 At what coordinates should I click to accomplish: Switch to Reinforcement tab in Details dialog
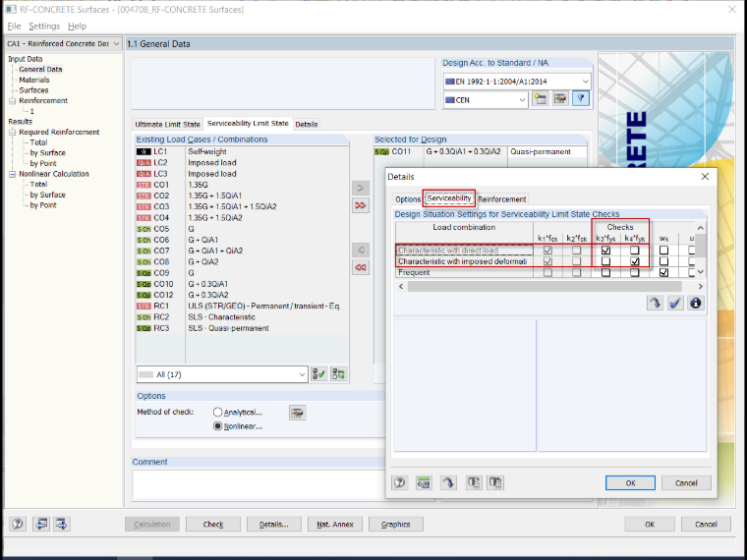coord(502,199)
